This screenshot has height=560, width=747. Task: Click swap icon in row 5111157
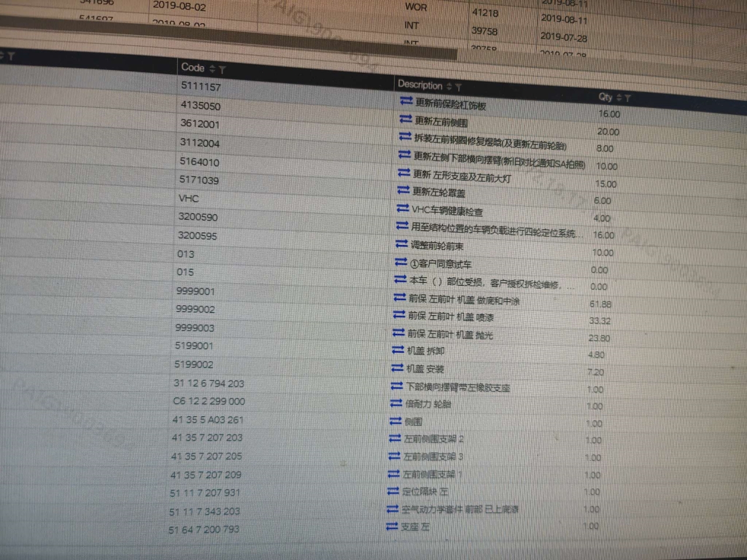[x=406, y=101]
